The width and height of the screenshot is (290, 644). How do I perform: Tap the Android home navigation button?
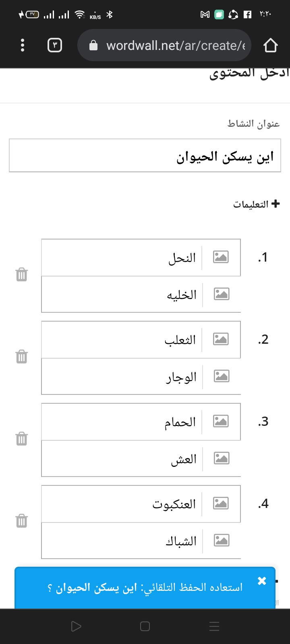click(x=145, y=626)
